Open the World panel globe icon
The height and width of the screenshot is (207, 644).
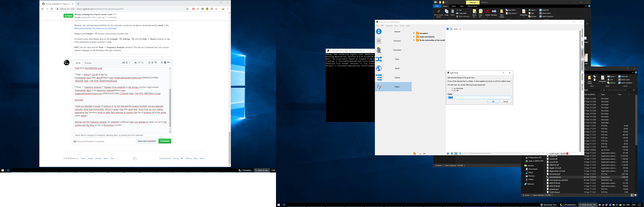coord(379,68)
